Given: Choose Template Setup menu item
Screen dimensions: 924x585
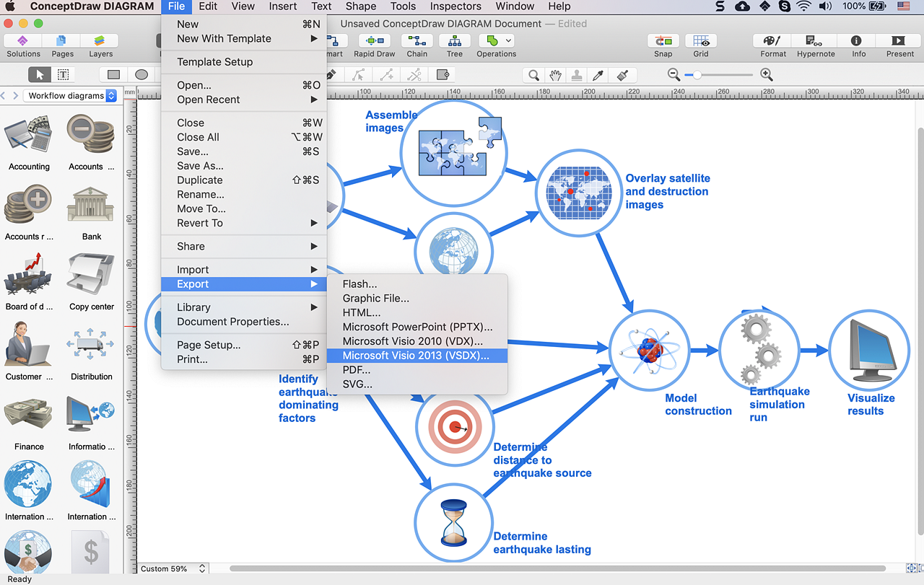Looking at the screenshot, I should tap(244, 61).
